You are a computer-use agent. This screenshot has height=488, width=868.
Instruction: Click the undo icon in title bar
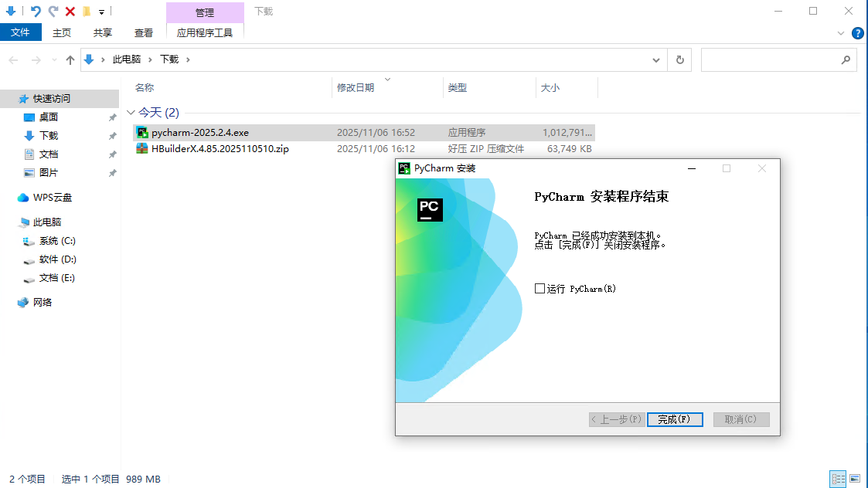click(x=36, y=12)
